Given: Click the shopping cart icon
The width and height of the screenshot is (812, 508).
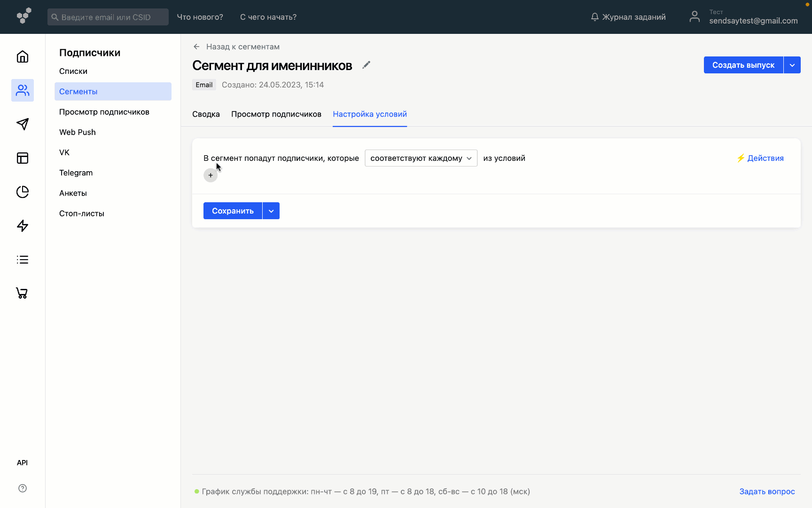Looking at the screenshot, I should (x=23, y=293).
